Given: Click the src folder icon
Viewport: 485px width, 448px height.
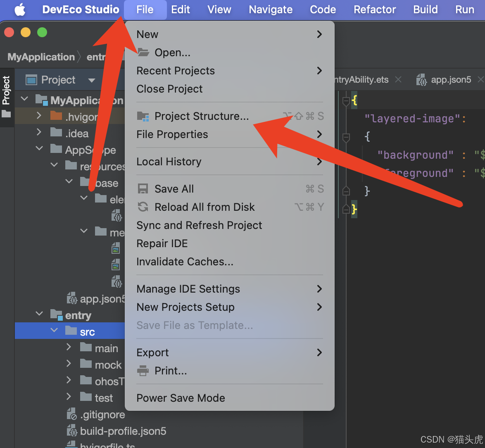Looking at the screenshot, I should pyautogui.click(x=71, y=331).
